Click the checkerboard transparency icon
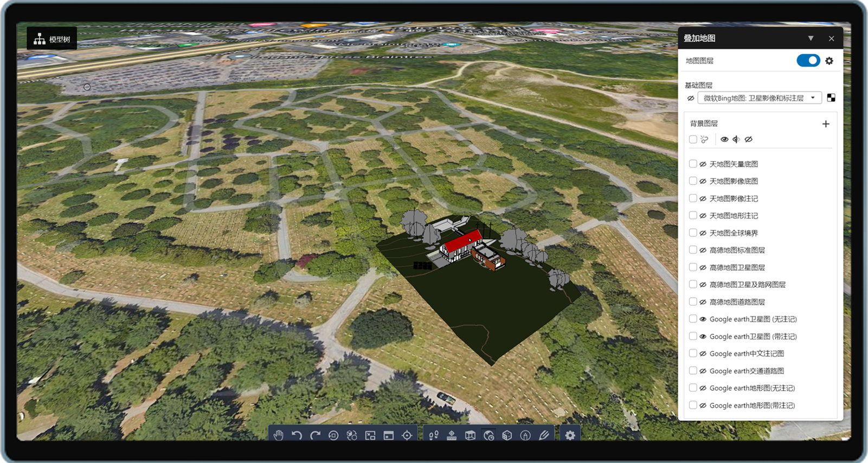868x463 pixels. click(831, 98)
